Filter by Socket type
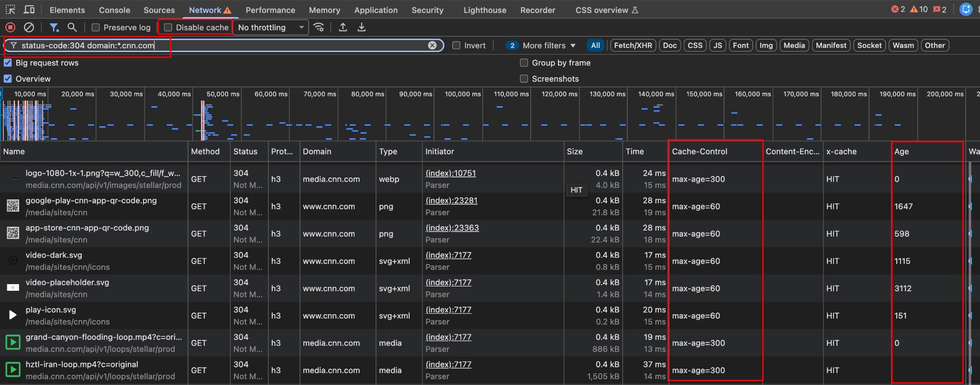Viewport: 980px width, 385px height. pos(869,45)
